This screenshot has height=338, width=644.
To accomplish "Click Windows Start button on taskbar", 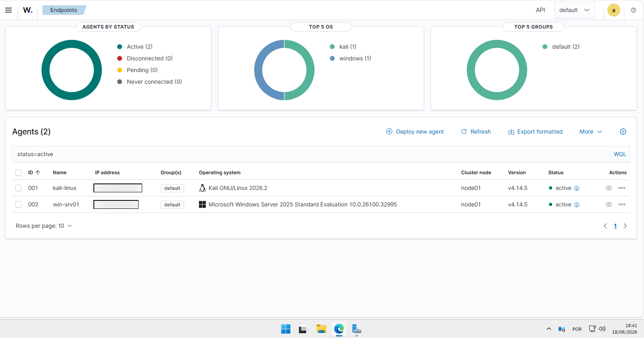I will pyautogui.click(x=286, y=329).
